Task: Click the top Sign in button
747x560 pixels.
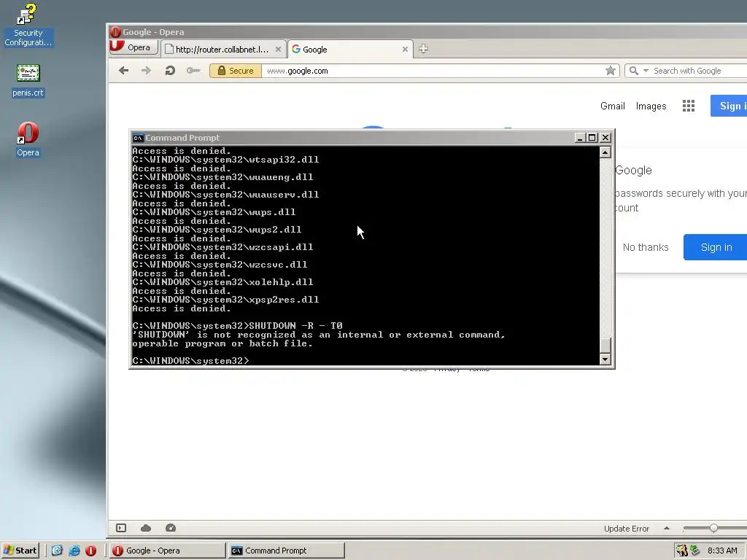Action: pyautogui.click(x=729, y=106)
